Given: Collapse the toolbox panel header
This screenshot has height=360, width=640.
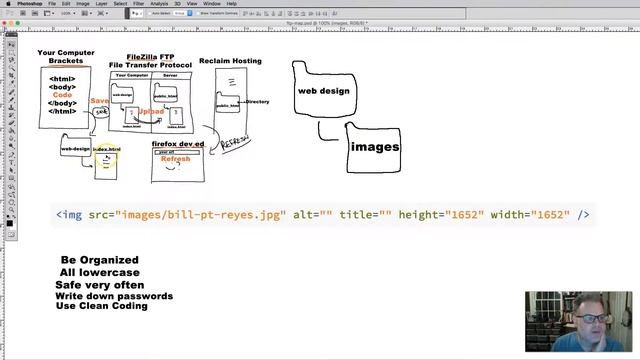Looking at the screenshot, I should [11, 35].
